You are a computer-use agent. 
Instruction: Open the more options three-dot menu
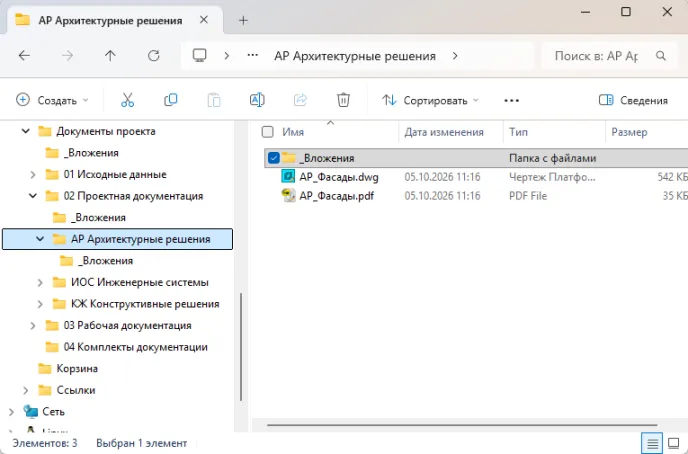[x=512, y=100]
